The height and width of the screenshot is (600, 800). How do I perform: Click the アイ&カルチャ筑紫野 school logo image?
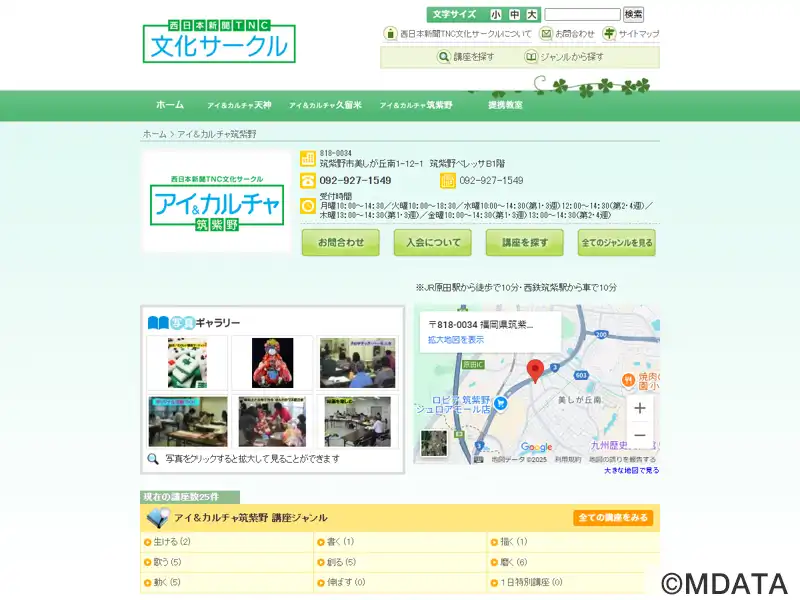(x=217, y=202)
